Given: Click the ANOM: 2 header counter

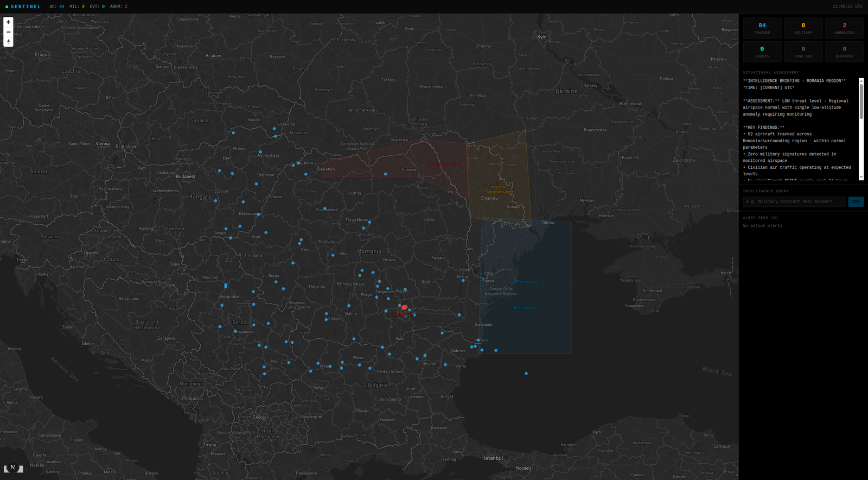Looking at the screenshot, I should click(x=119, y=7).
